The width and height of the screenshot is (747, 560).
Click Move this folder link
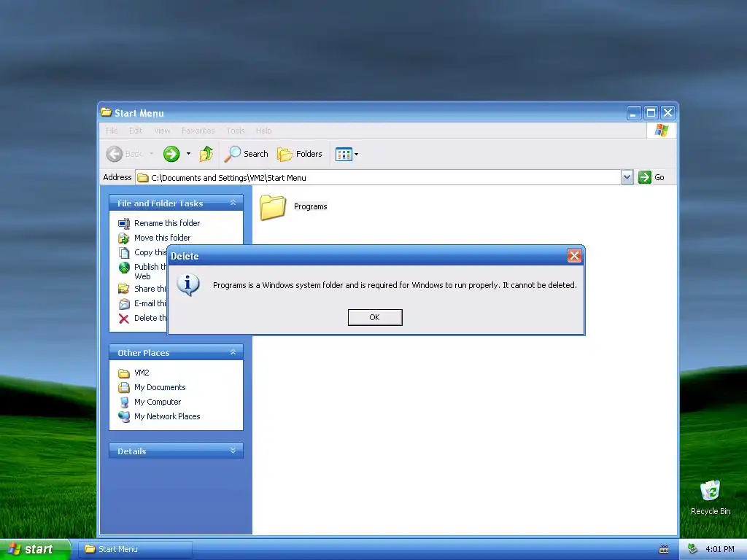[162, 238]
